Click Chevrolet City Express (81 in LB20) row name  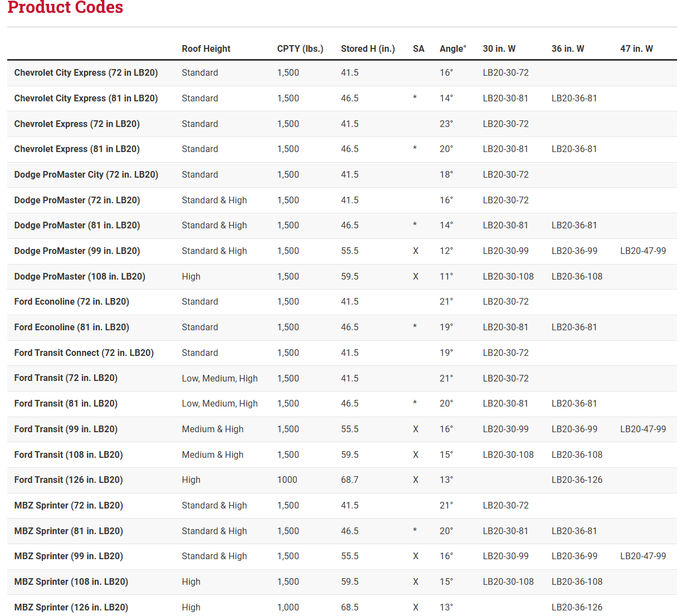(86, 99)
